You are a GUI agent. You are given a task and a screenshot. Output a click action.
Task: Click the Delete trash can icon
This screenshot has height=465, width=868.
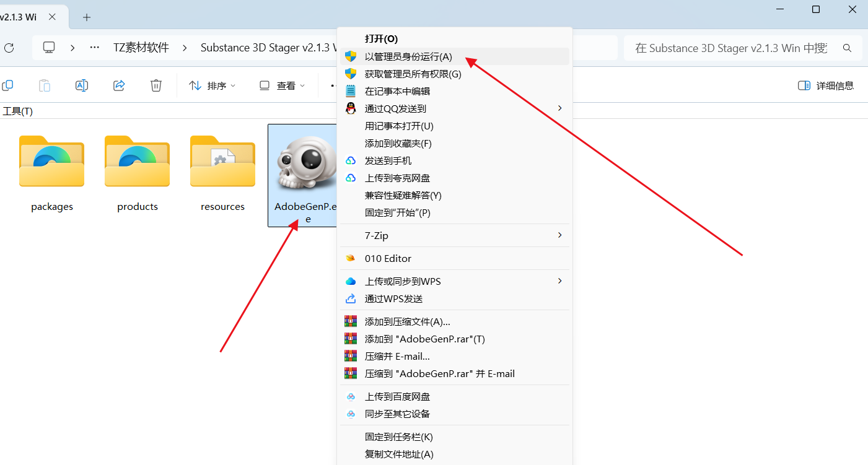[x=156, y=85]
